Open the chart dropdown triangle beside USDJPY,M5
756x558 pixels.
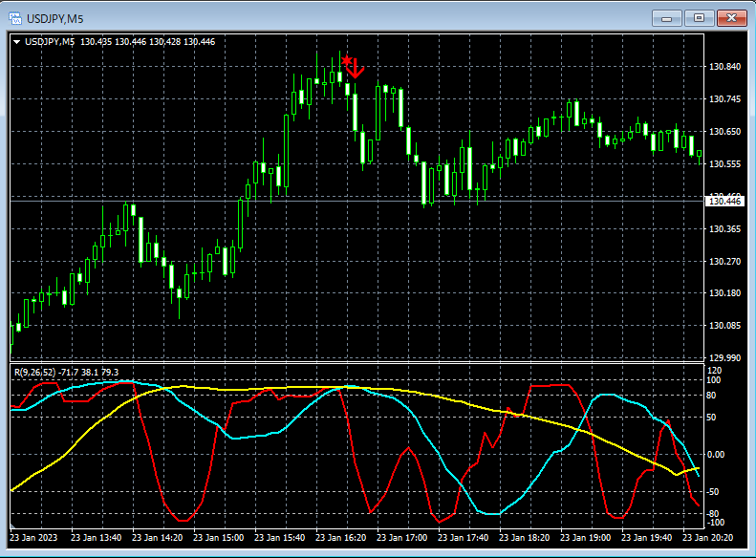click(17, 42)
